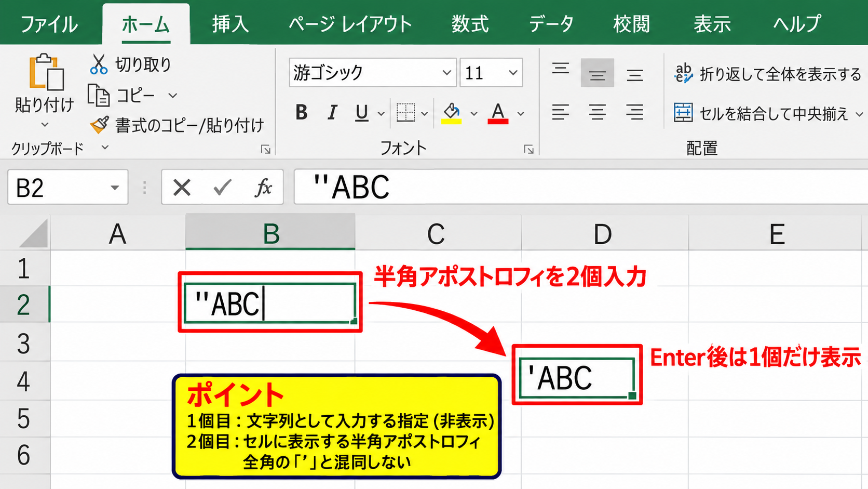The width and height of the screenshot is (868, 489).
Task: Switch to the ページ レイアウト tab
Action: (x=350, y=24)
